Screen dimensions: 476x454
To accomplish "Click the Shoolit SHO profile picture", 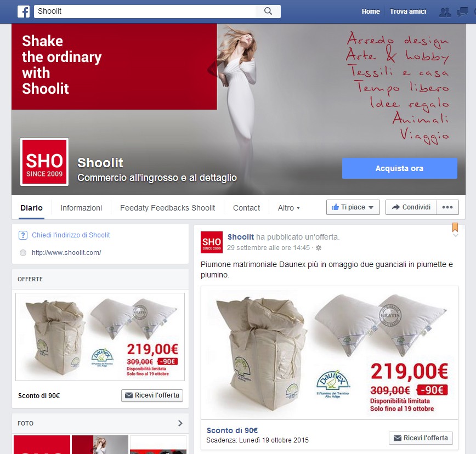I will [44, 161].
